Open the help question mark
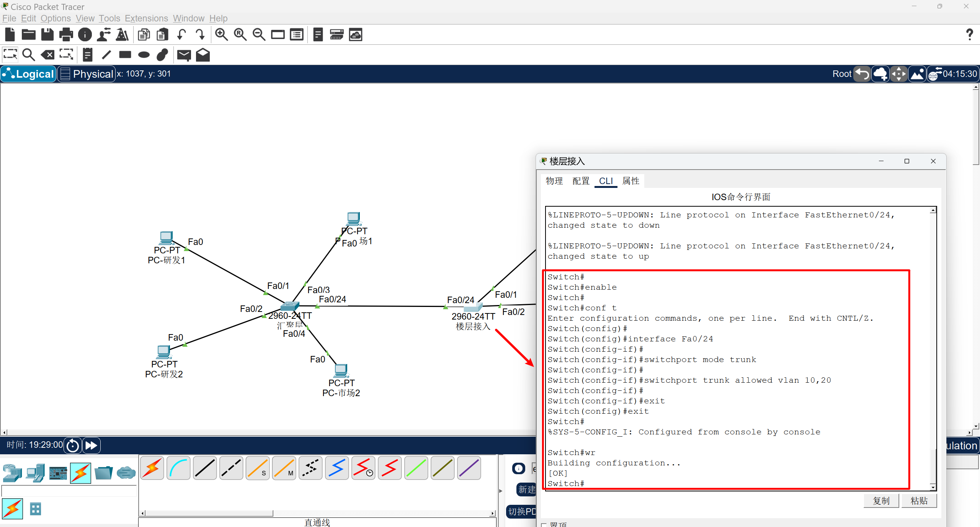 [x=969, y=35]
